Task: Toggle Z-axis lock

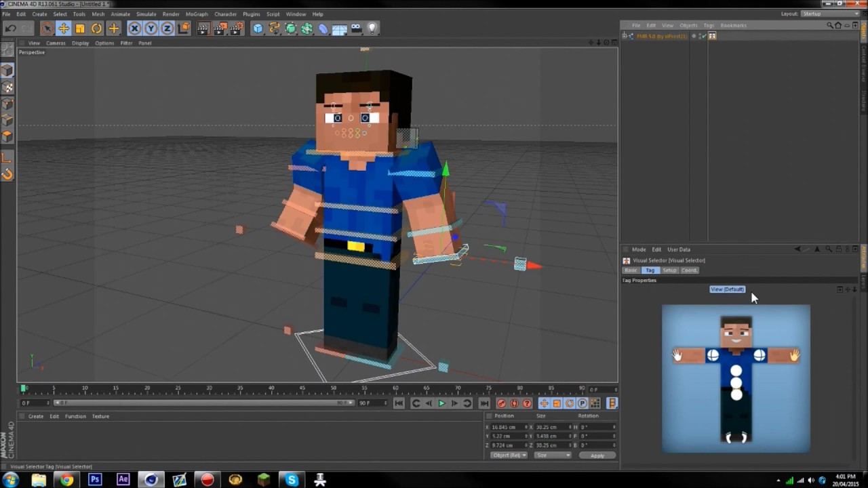Action: point(167,28)
